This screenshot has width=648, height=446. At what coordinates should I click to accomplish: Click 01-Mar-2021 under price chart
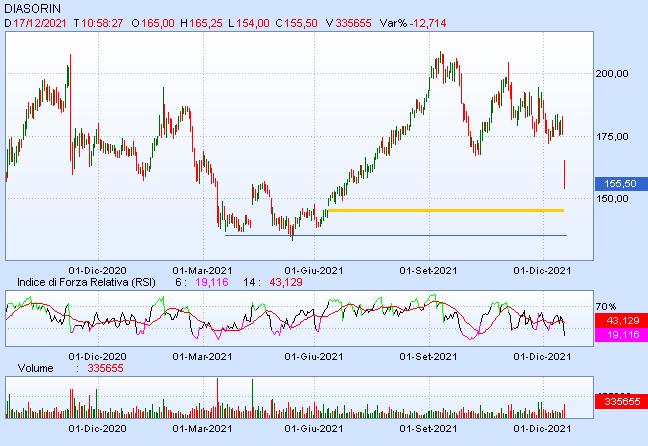point(202,271)
